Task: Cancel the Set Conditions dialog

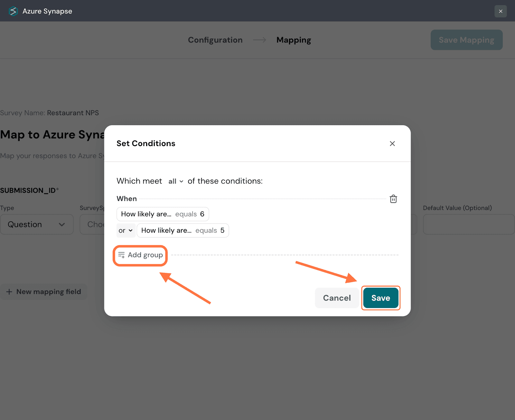Action: click(x=337, y=298)
